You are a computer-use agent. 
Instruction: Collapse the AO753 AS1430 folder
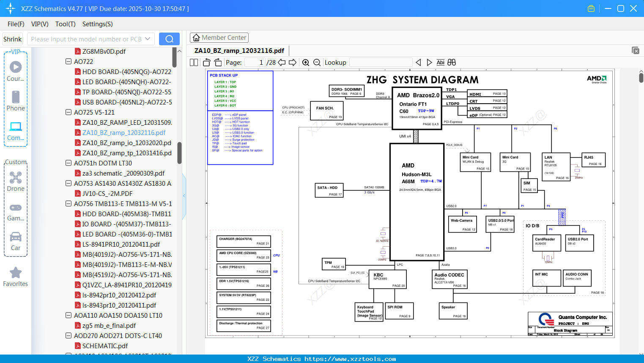pos(69,183)
